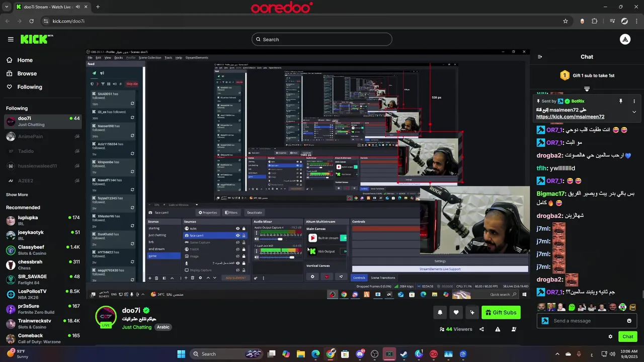
Task: Click the chat identity badge in message box
Action: 545,321
